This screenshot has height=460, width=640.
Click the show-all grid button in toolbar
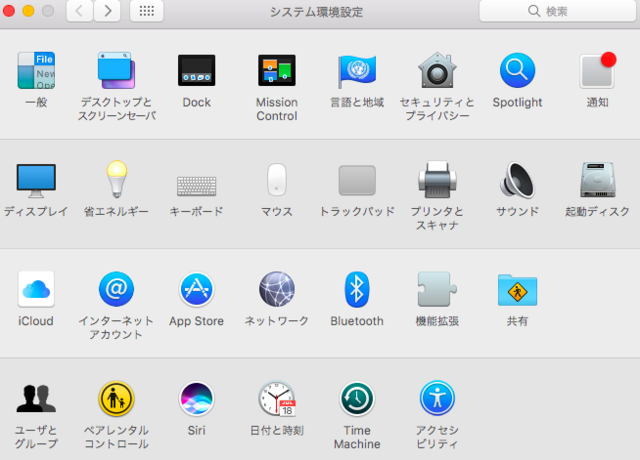146,11
